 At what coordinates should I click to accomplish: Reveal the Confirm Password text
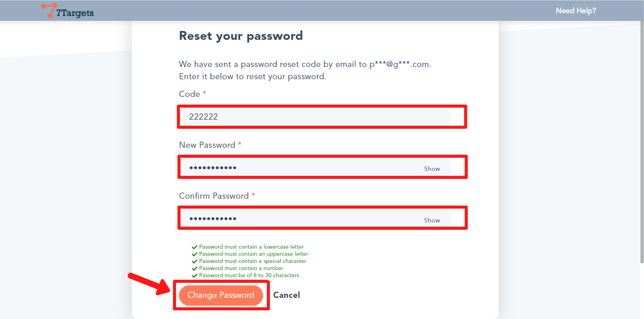pos(432,220)
